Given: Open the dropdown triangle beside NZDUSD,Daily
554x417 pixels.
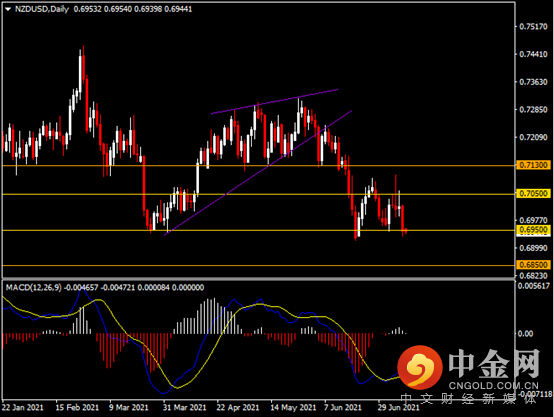Looking at the screenshot, I should pos(8,10).
